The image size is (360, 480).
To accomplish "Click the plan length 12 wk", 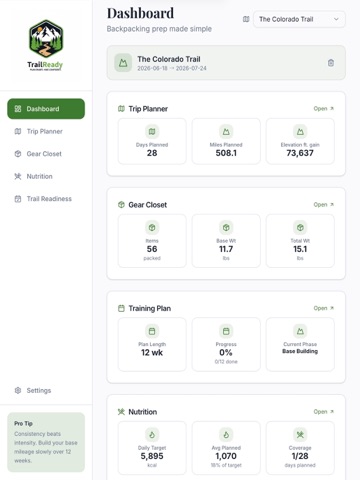I will (x=152, y=353).
